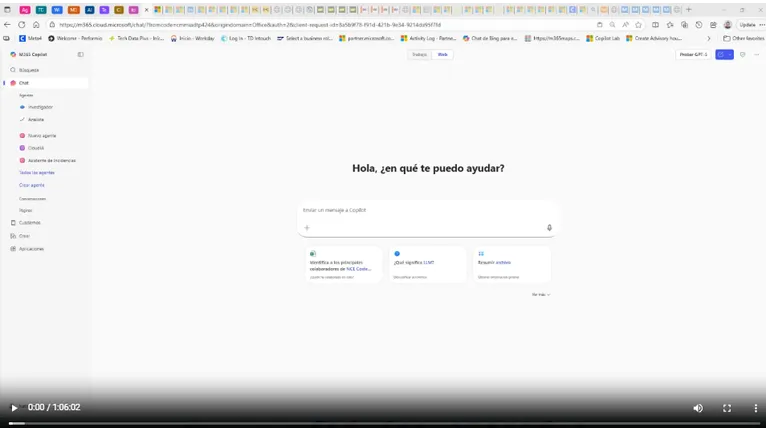Open the CloudIA agent
Screen dimensions: 766x431
35,148
